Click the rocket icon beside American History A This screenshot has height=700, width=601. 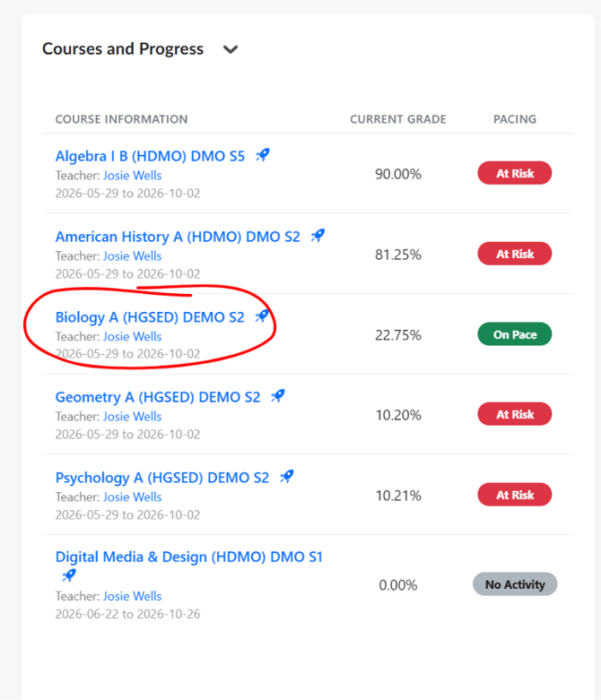click(x=318, y=235)
